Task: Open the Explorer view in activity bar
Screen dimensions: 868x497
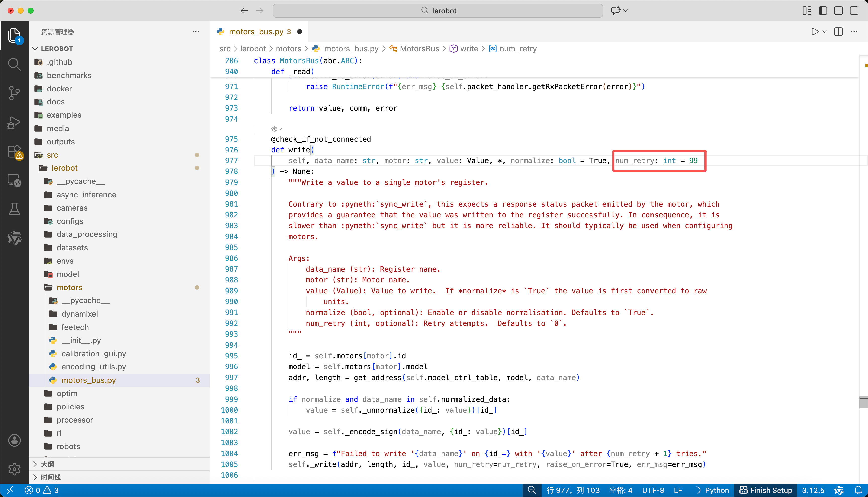Action: pyautogui.click(x=14, y=35)
